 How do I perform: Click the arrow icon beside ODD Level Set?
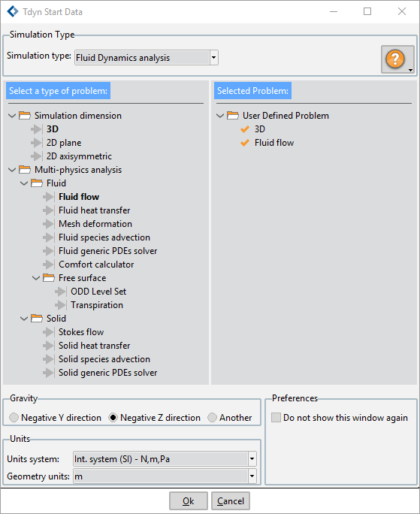[61, 292]
